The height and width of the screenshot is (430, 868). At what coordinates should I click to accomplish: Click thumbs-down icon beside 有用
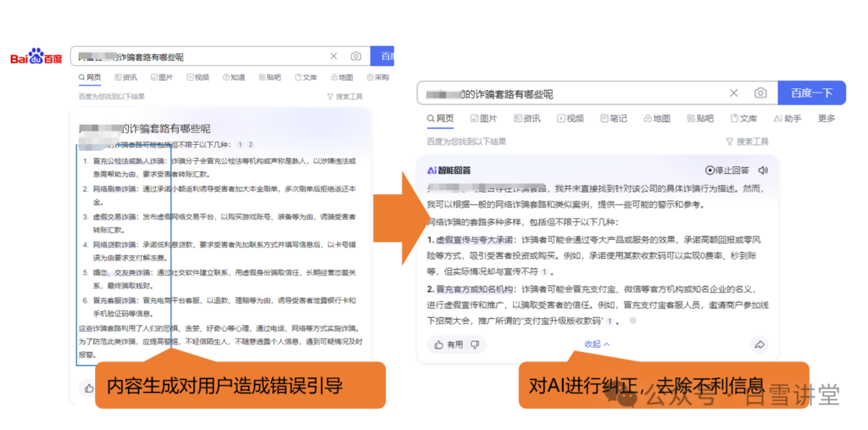click(475, 344)
